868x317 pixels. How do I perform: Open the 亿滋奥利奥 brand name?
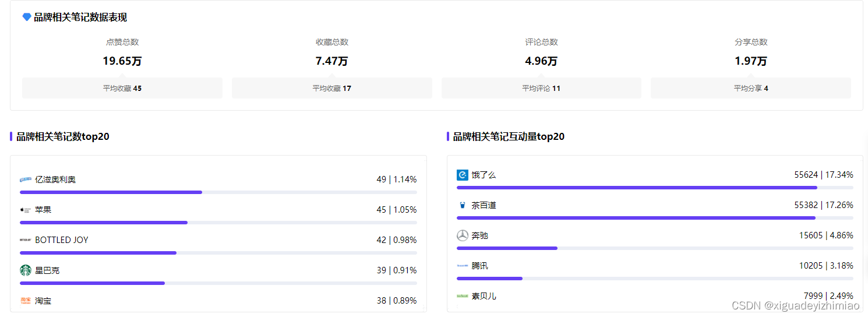tap(55, 179)
